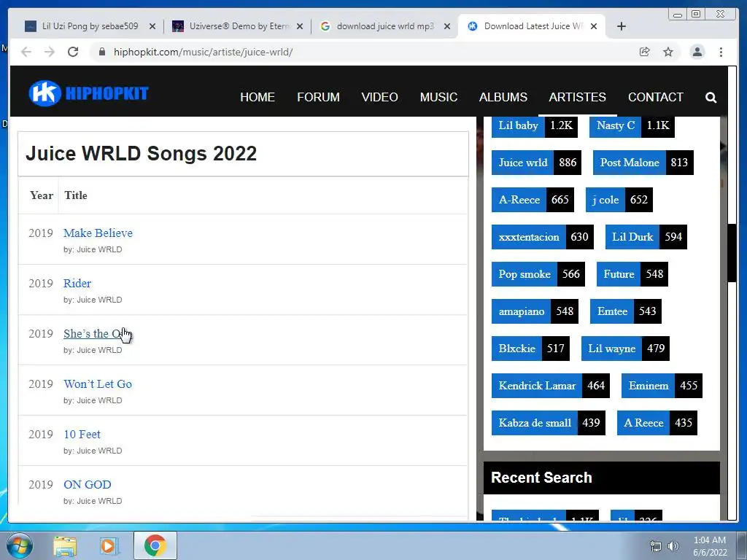Open the Rider song link

coord(77,284)
